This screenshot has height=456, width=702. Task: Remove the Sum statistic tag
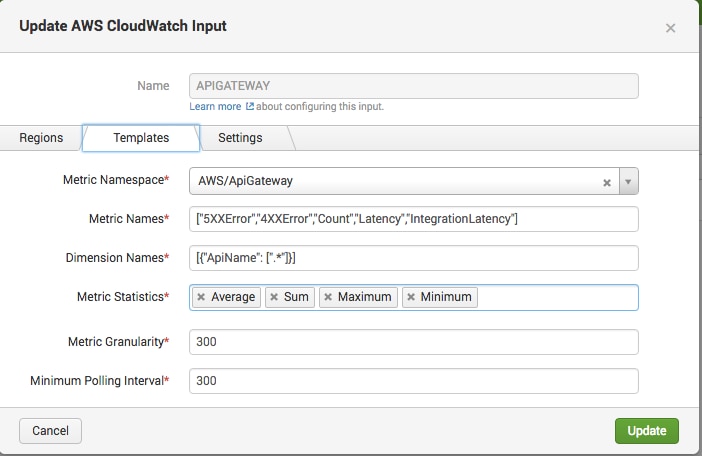tap(274, 298)
